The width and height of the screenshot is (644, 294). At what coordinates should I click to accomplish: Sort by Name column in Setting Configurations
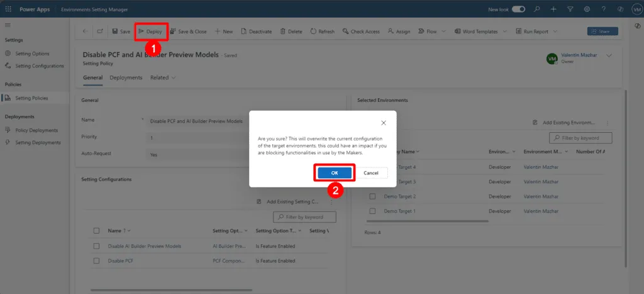click(119, 230)
